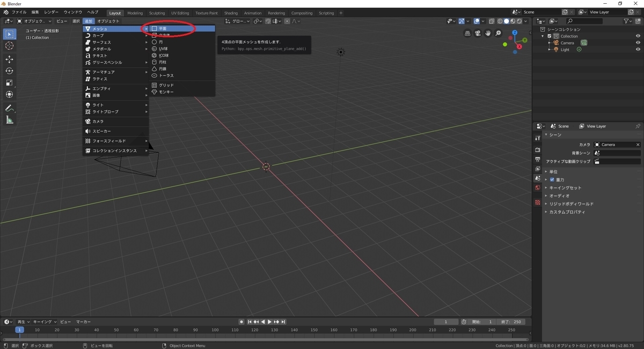Open the Output properties tab
644x349 pixels.
(537, 159)
